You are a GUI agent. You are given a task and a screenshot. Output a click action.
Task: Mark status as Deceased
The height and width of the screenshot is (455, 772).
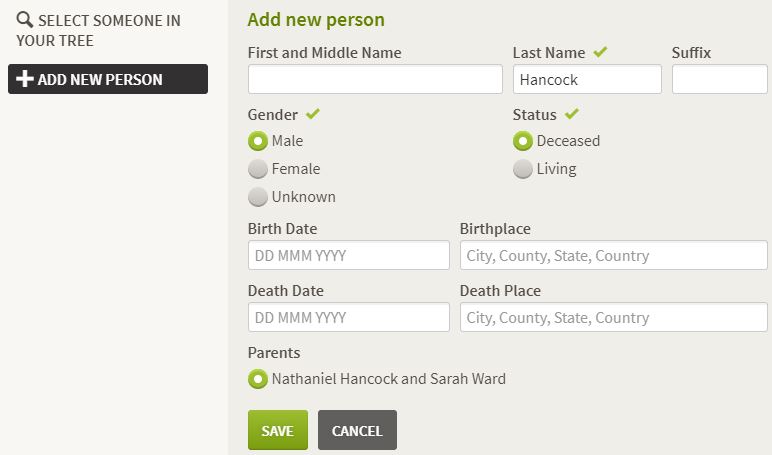click(x=523, y=141)
